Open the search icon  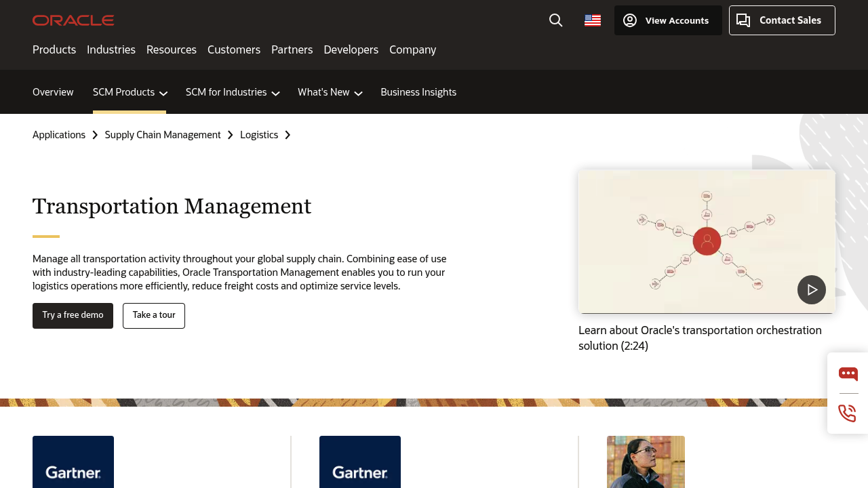[x=555, y=20]
